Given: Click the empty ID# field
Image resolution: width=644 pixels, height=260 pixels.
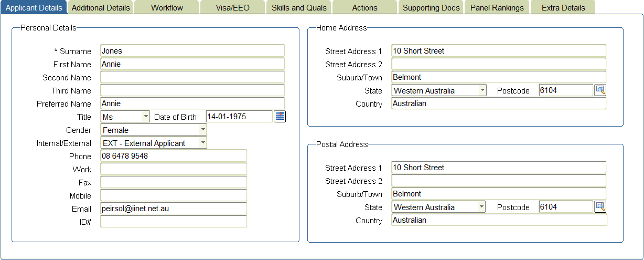Looking at the screenshot, I should pos(174,222).
